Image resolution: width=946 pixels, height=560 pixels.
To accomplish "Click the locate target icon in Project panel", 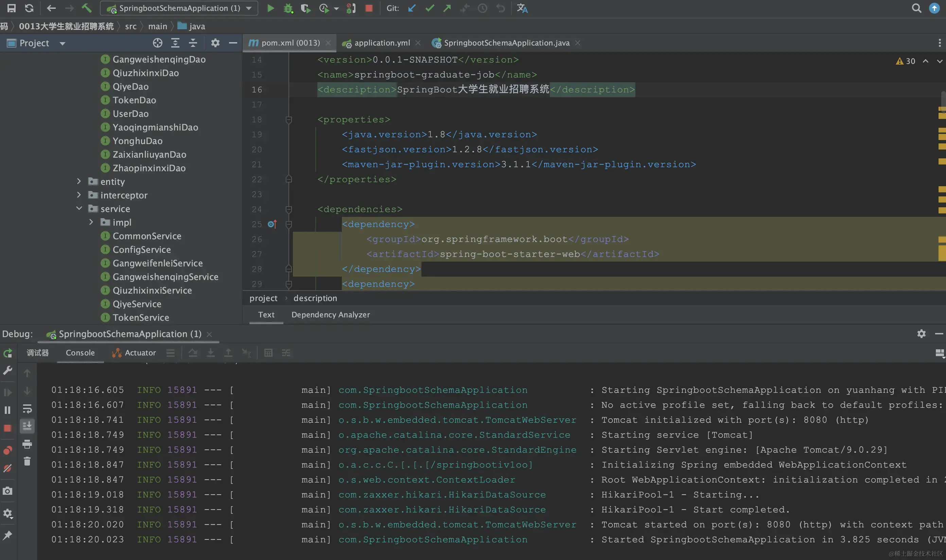I will [x=157, y=43].
